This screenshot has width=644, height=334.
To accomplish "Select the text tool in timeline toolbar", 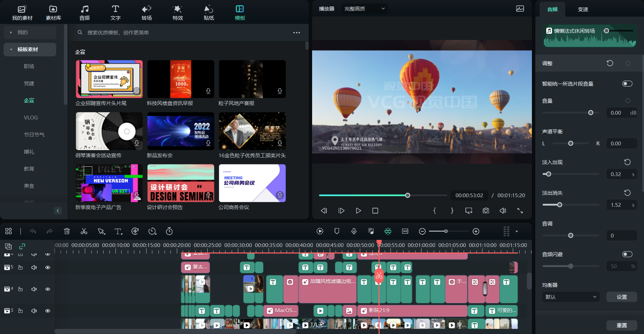I will tap(118, 231).
